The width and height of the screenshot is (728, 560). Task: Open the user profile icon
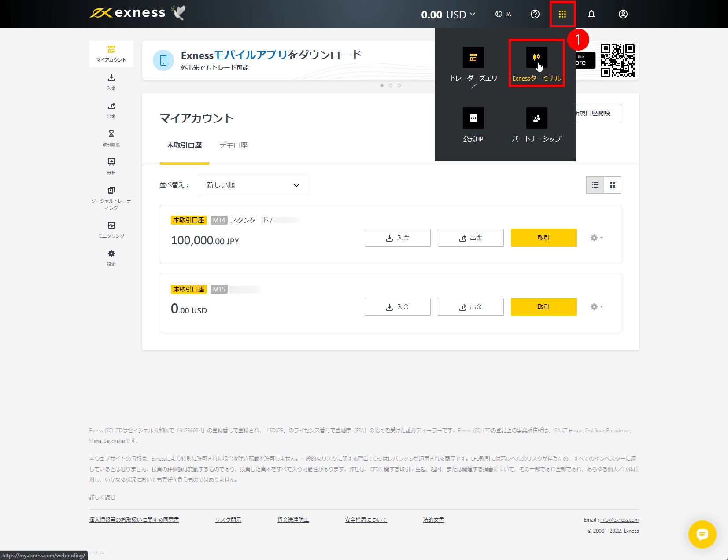pyautogui.click(x=623, y=14)
